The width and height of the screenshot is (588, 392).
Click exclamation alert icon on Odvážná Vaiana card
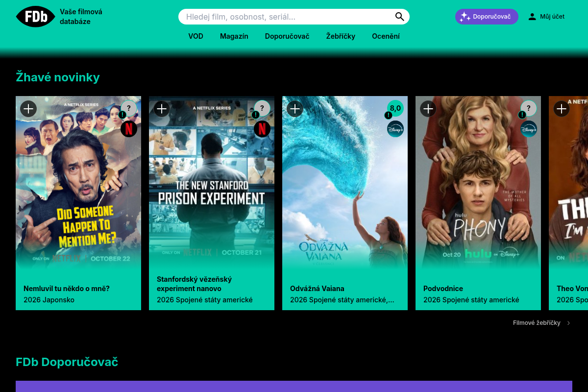click(x=389, y=115)
